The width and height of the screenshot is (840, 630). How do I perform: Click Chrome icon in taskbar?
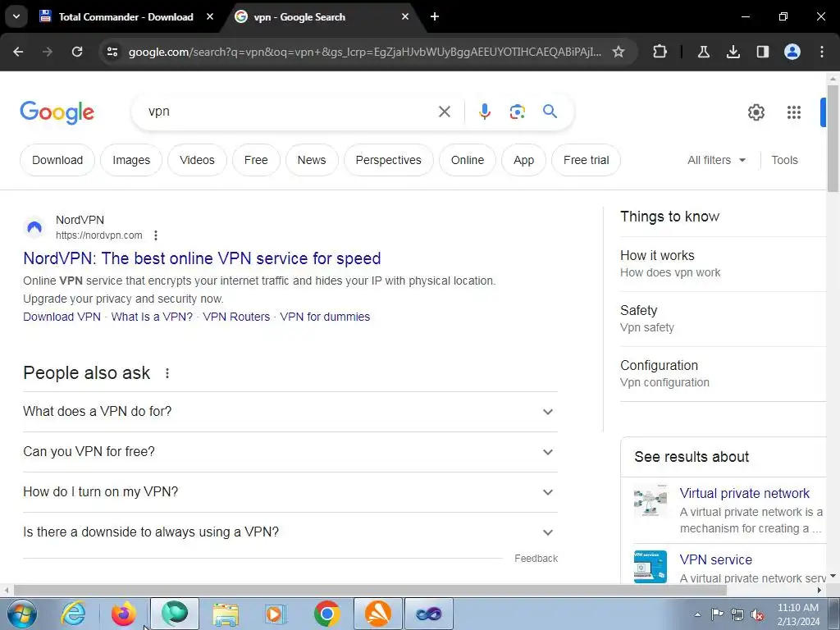coord(326,614)
